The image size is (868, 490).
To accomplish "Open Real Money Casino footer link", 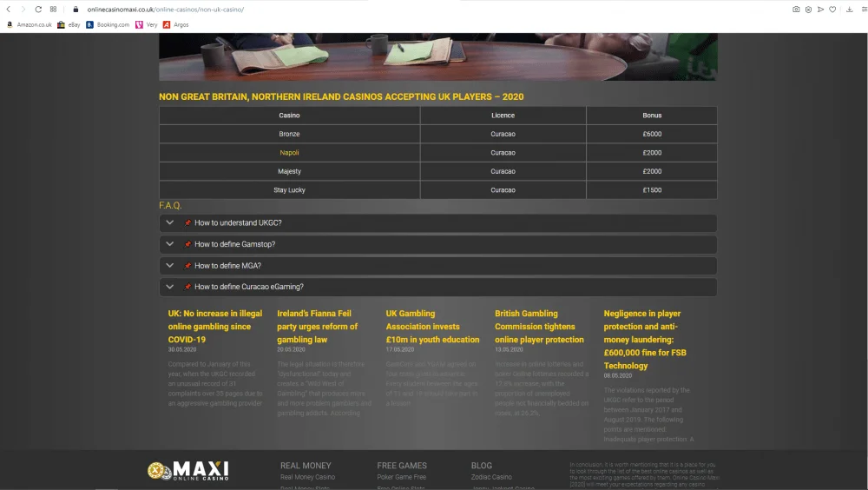I will (x=307, y=477).
